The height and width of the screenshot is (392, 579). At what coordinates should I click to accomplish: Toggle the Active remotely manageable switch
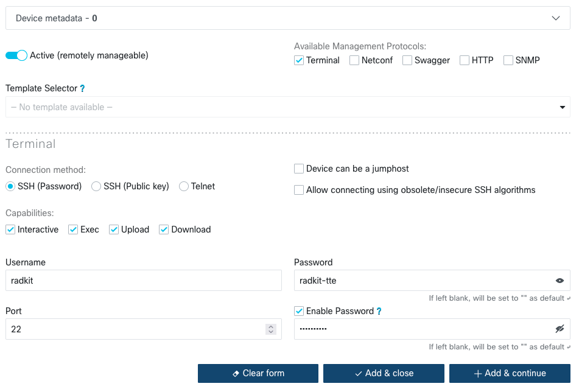16,55
